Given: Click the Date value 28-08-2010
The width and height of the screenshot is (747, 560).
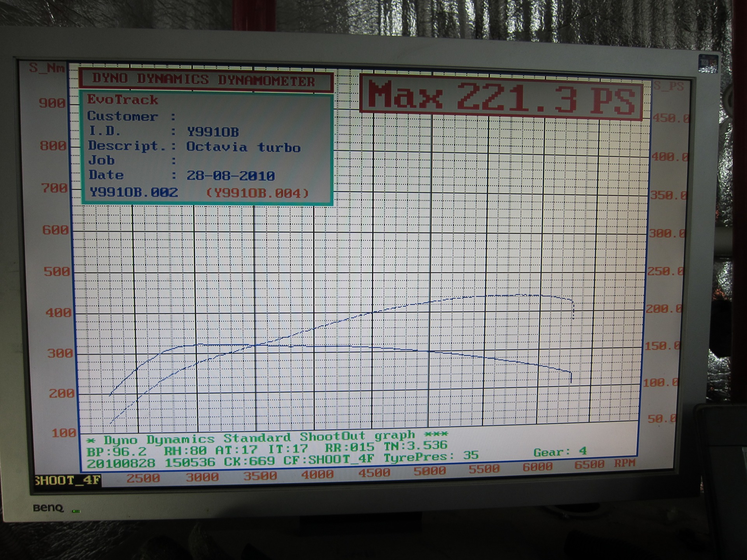Looking at the screenshot, I should [x=230, y=176].
